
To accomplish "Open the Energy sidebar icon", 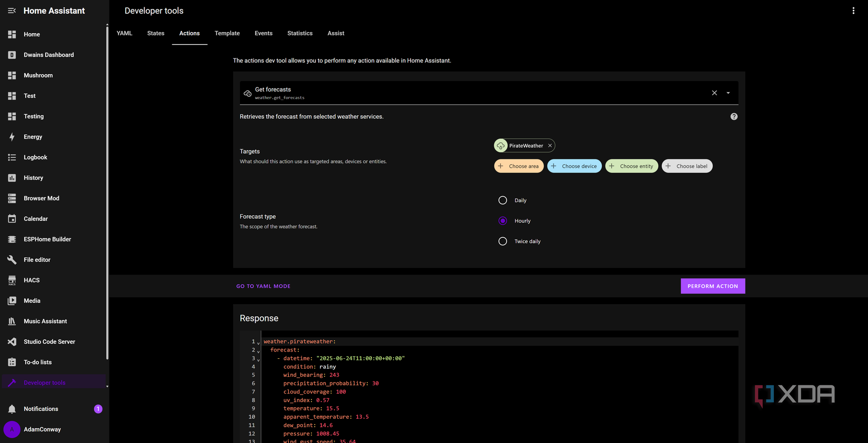I will (x=12, y=137).
